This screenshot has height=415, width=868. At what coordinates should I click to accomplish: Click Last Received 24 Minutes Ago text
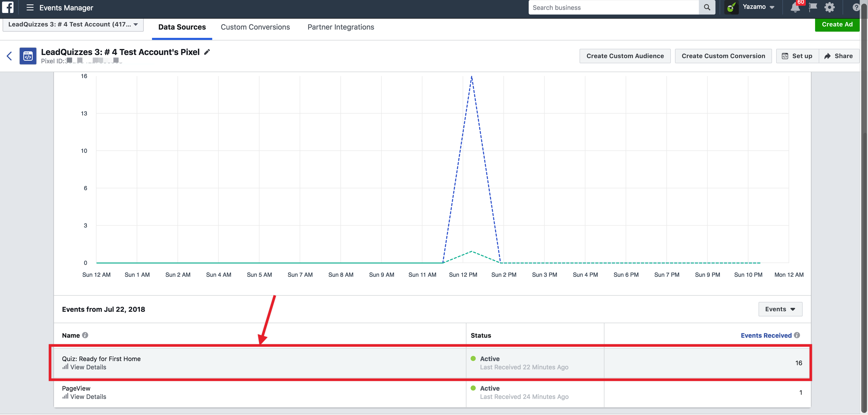(x=524, y=397)
